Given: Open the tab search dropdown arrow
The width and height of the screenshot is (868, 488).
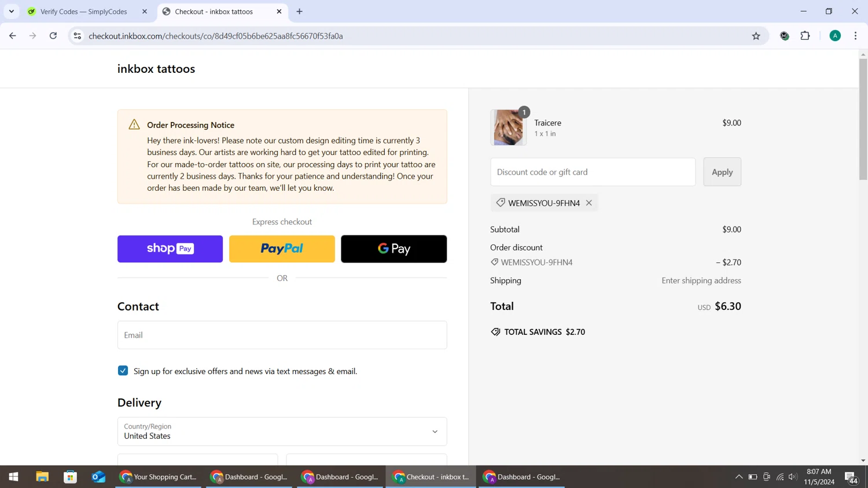Looking at the screenshot, I should pyautogui.click(x=12, y=12).
